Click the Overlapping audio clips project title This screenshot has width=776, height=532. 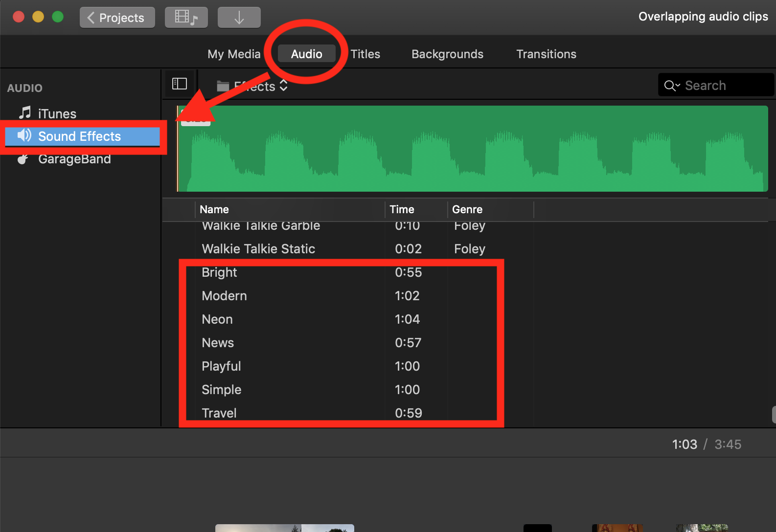click(703, 17)
